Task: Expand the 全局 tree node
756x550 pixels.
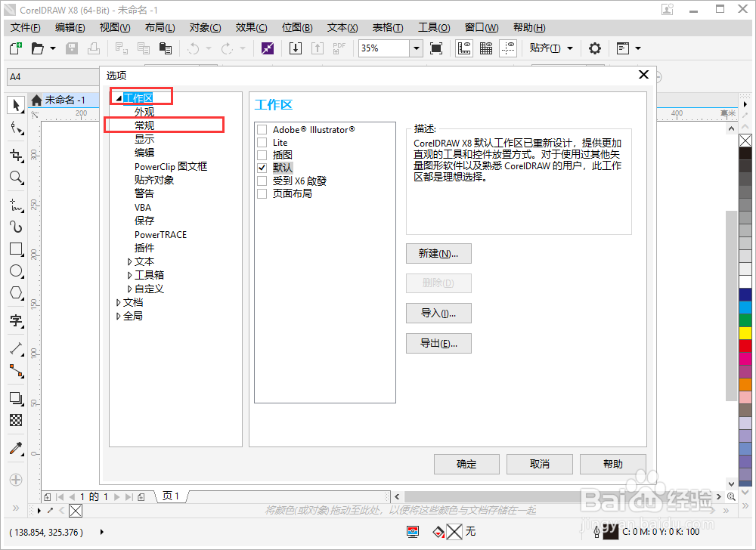Action: tap(118, 316)
